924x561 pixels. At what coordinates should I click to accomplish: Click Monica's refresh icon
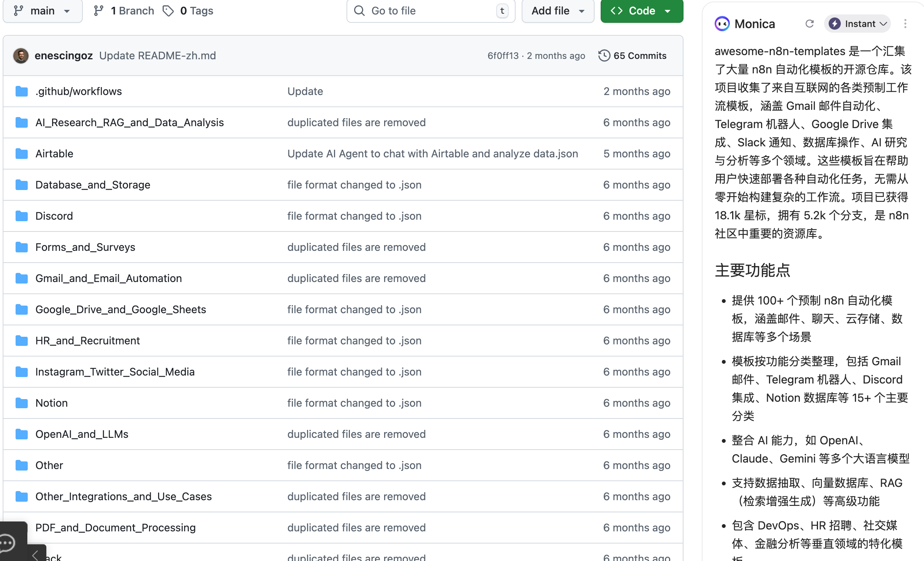pyautogui.click(x=809, y=24)
